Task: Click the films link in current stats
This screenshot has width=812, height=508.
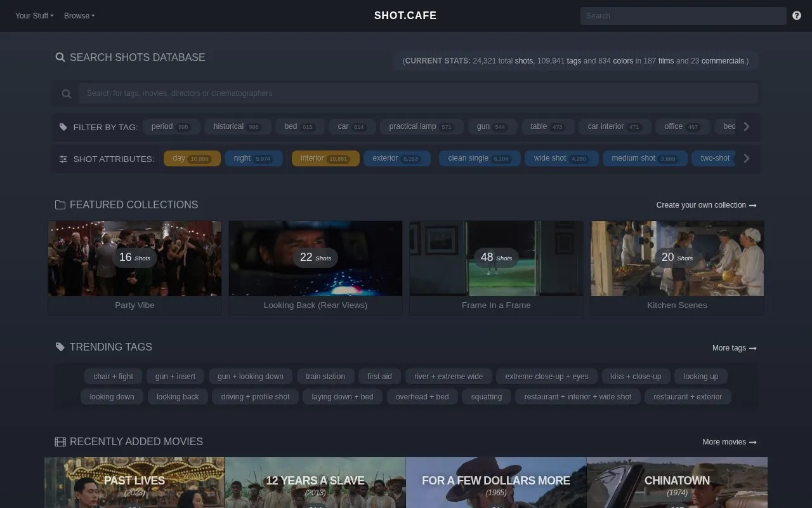Action: tap(666, 61)
